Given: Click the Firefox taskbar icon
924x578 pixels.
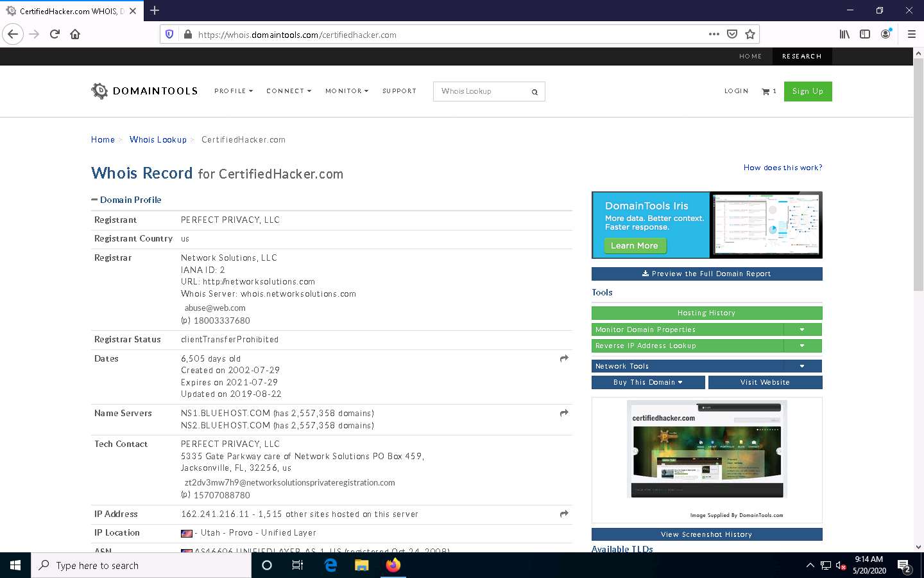Looking at the screenshot, I should (393, 565).
